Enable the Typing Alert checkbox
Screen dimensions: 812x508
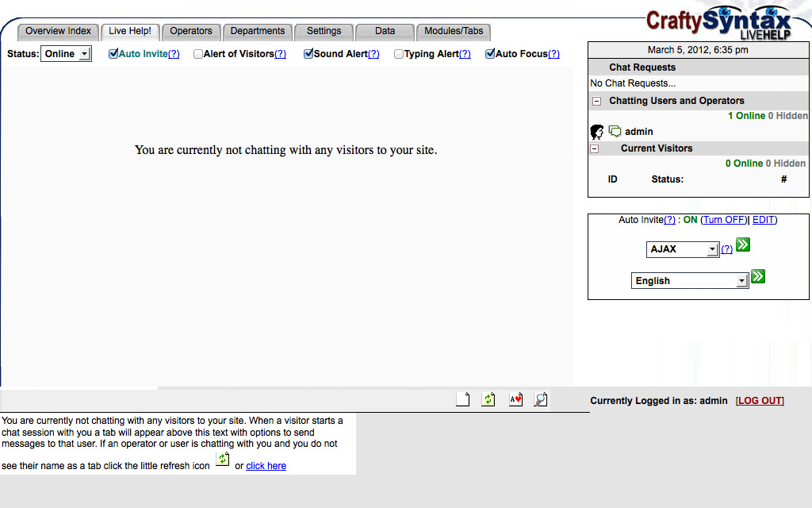399,54
